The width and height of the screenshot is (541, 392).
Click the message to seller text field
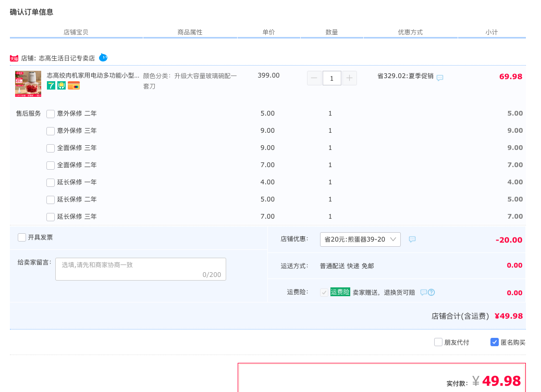pyautogui.click(x=141, y=269)
